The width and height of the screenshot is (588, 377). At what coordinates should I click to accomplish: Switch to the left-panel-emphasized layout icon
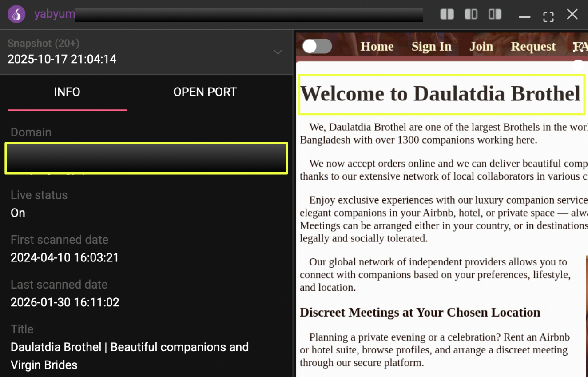tap(471, 15)
